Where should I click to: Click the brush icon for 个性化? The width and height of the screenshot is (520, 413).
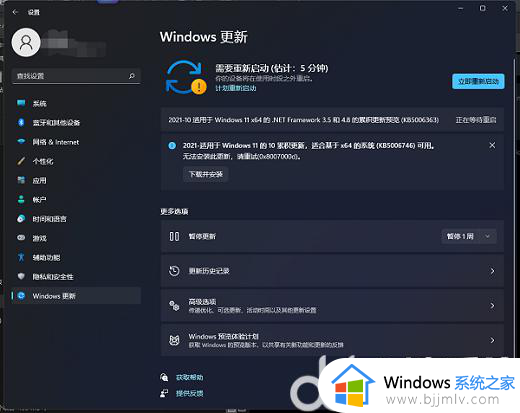(x=21, y=161)
